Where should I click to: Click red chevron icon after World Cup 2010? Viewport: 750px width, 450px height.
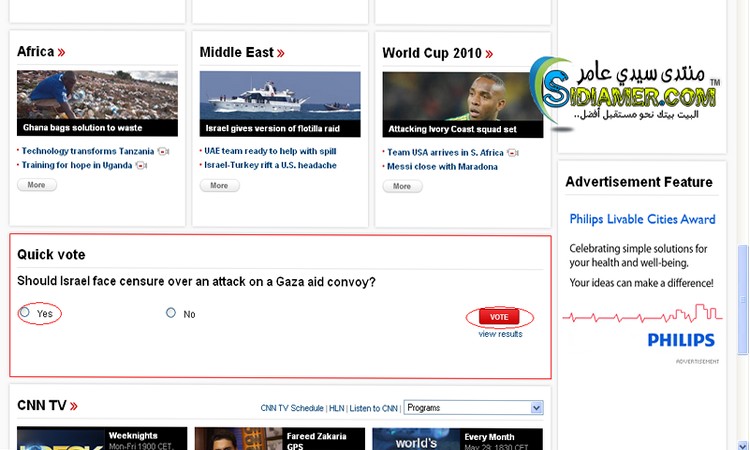click(x=489, y=53)
